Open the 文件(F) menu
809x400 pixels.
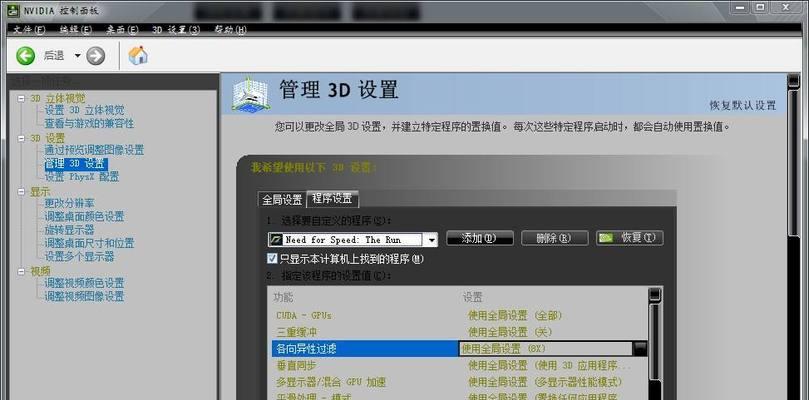click(x=29, y=30)
